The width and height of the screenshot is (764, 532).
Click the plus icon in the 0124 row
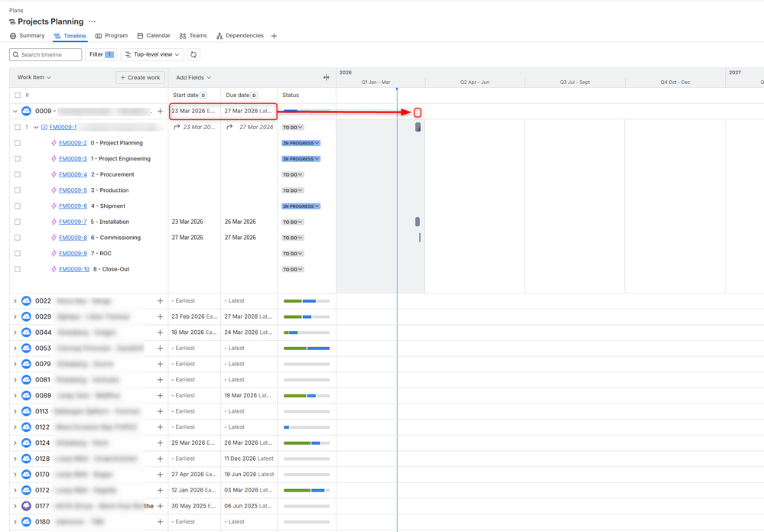tap(160, 443)
